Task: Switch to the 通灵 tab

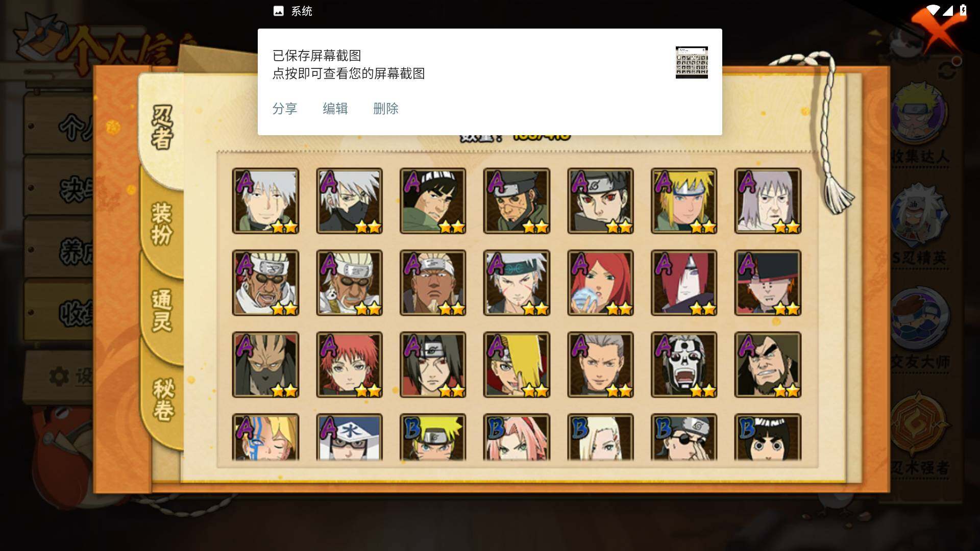Action: 162,310
